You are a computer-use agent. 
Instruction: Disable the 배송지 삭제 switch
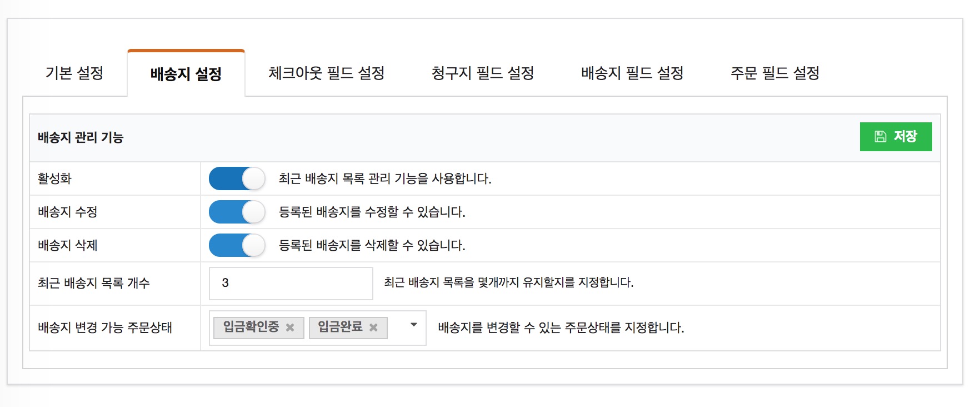[x=237, y=245]
